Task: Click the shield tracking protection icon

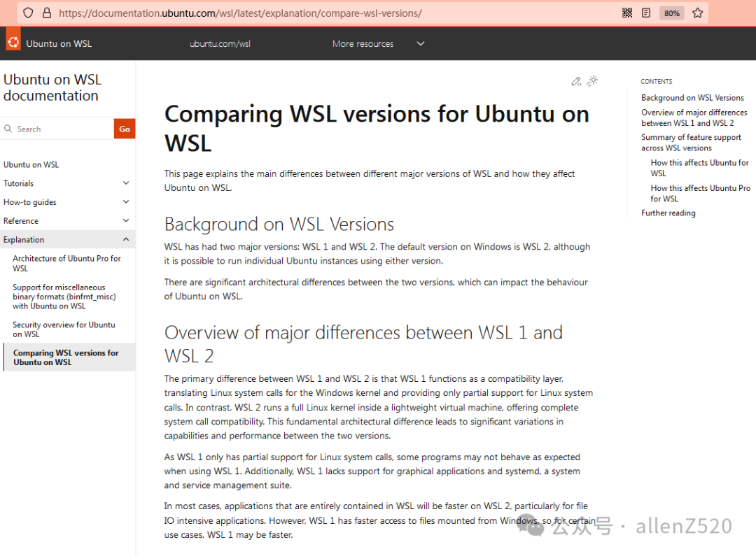Action: click(28, 13)
